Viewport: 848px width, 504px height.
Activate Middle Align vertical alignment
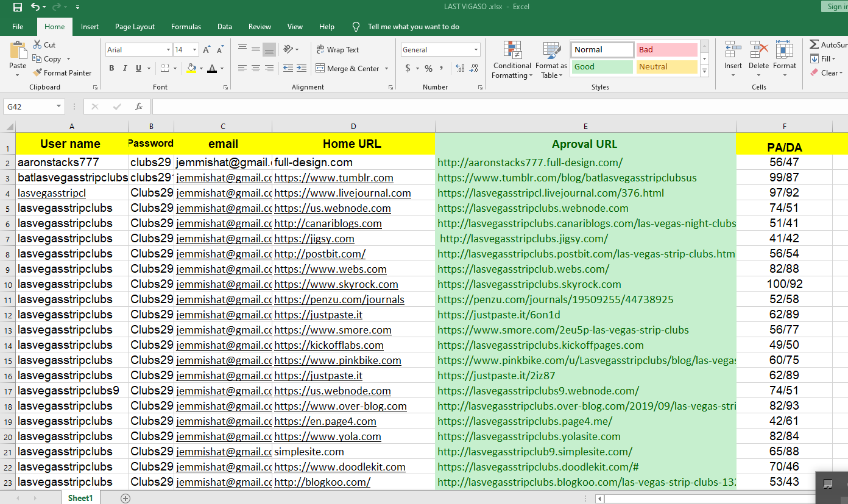point(256,49)
